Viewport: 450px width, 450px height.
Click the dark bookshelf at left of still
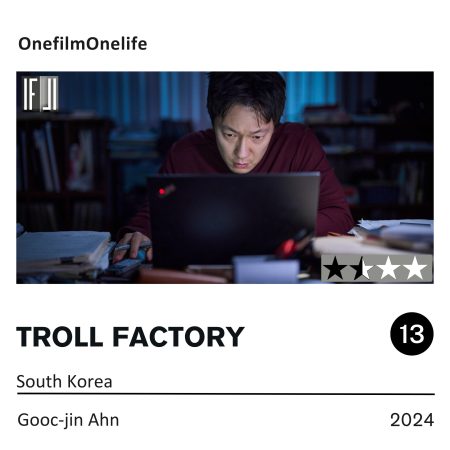click(63, 170)
